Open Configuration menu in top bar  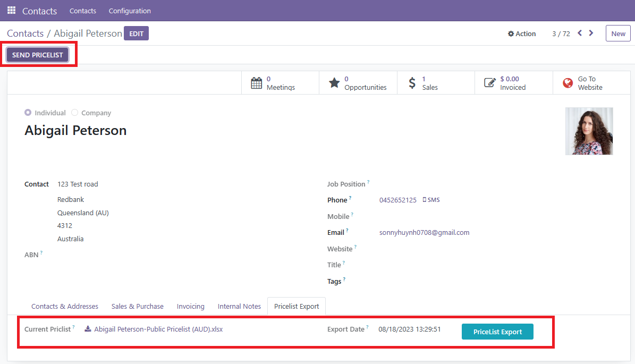130,11
